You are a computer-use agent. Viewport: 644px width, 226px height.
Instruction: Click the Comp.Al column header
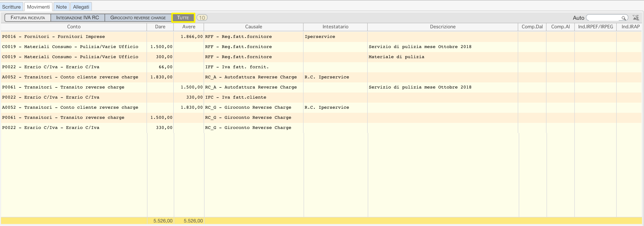[560, 27]
